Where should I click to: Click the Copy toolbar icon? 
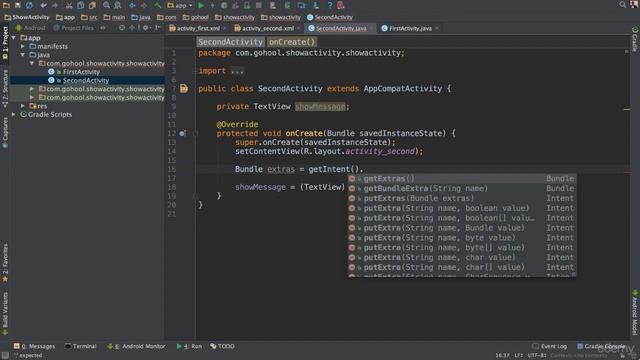pos(81,5)
